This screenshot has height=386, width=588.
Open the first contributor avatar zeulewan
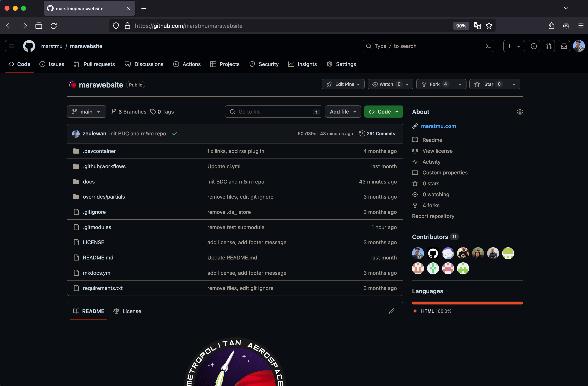click(x=418, y=253)
